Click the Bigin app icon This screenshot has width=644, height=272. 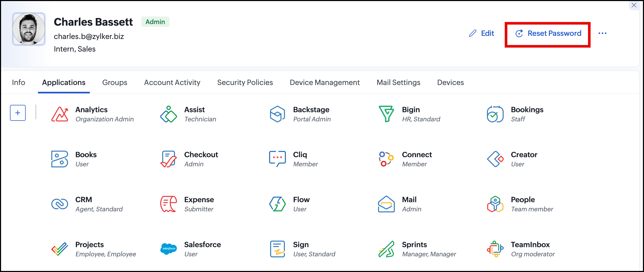(386, 114)
